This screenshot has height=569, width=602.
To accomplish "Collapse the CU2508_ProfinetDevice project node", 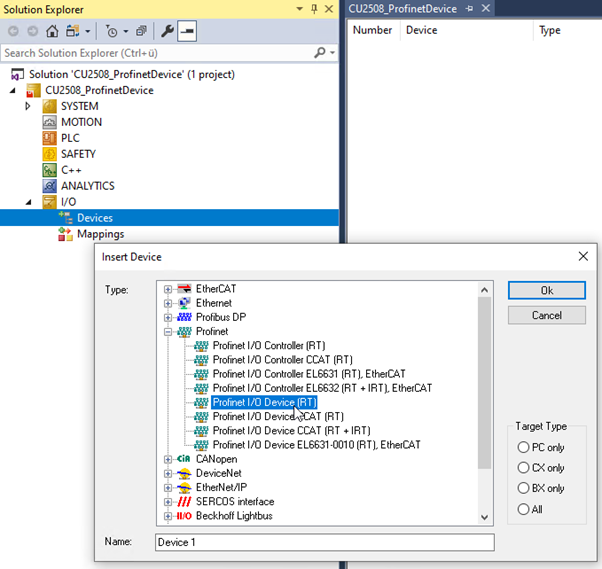I will tap(13, 91).
